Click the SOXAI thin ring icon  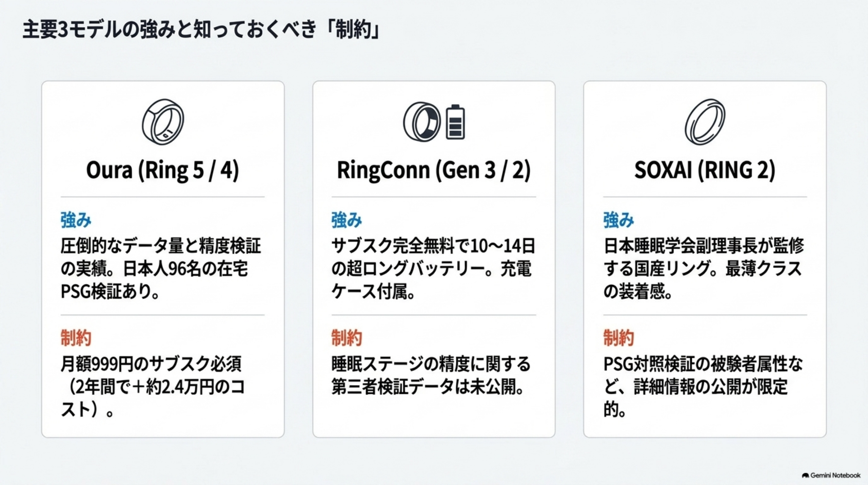(705, 122)
